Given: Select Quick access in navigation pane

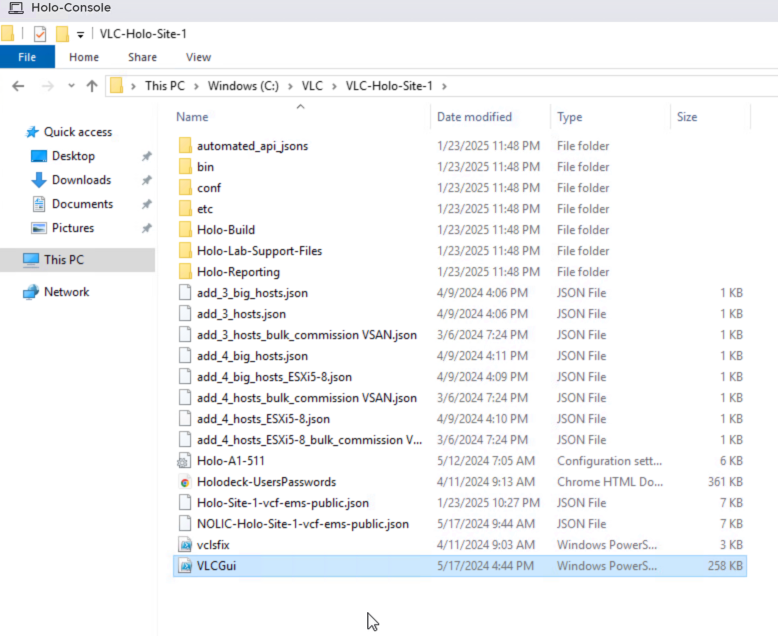Looking at the screenshot, I should point(78,132).
